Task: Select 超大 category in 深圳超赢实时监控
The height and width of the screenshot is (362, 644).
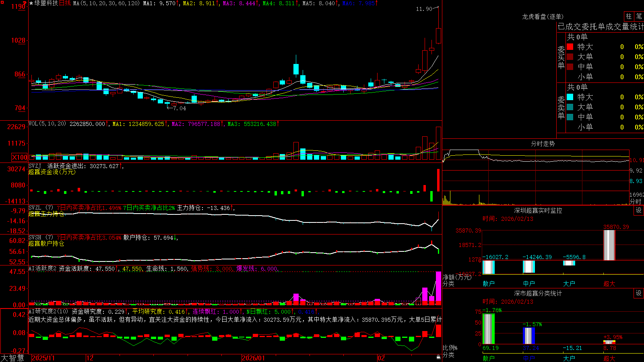Action: tap(609, 284)
